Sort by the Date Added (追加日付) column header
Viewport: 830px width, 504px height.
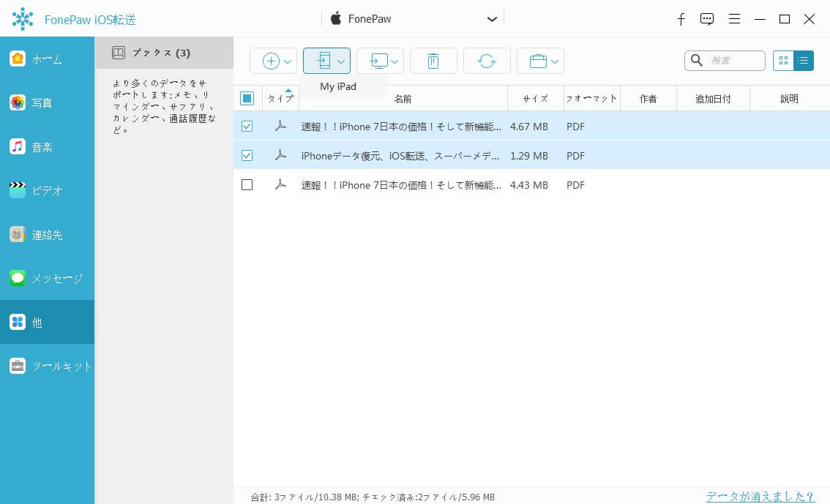click(713, 98)
